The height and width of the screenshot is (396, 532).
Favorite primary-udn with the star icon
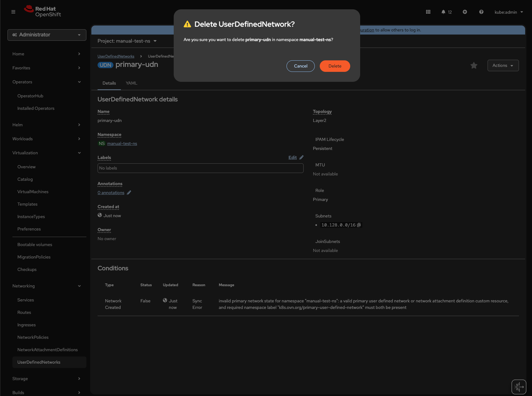[474, 65]
